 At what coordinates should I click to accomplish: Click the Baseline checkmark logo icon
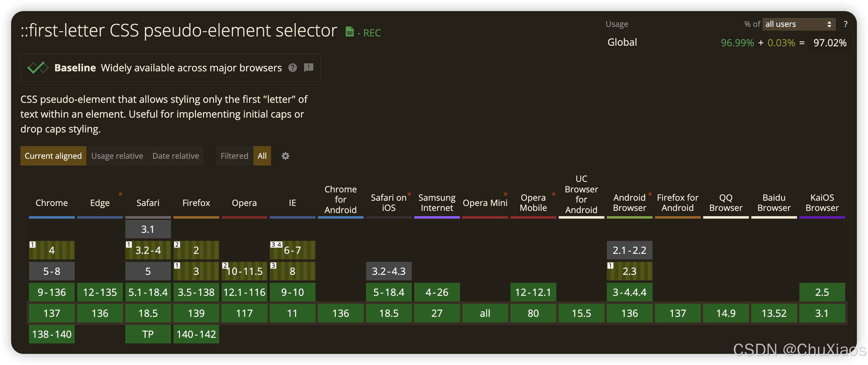pos(38,68)
